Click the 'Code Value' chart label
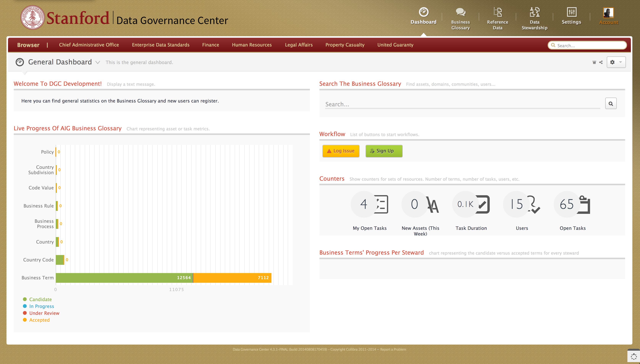The height and width of the screenshot is (364, 640). pyautogui.click(x=41, y=188)
